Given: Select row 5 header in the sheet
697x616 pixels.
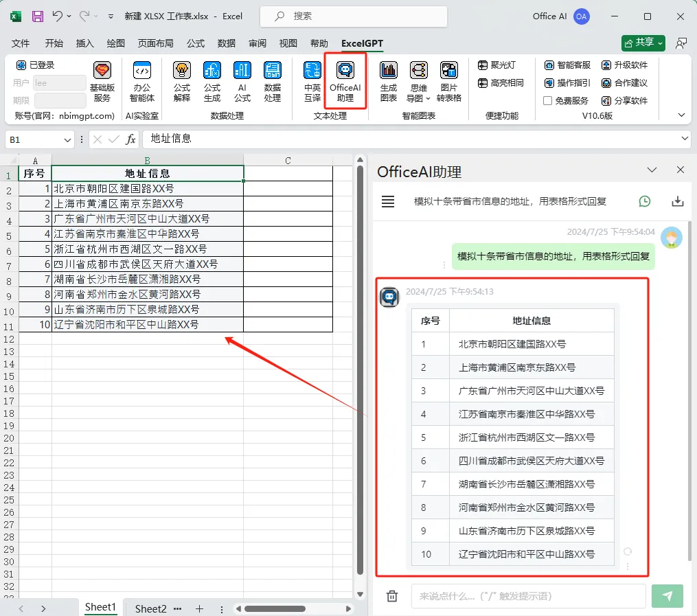Looking at the screenshot, I should [x=9, y=234].
